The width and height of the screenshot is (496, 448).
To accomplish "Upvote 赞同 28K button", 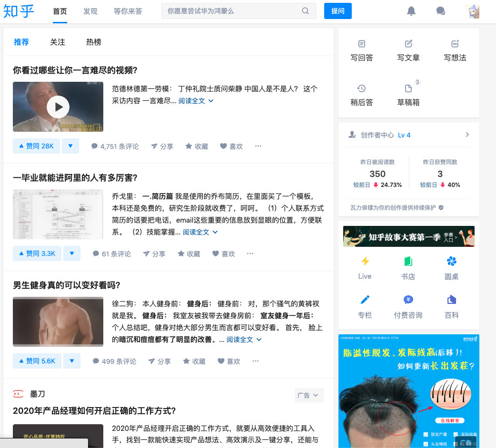I will pyautogui.click(x=36, y=146).
